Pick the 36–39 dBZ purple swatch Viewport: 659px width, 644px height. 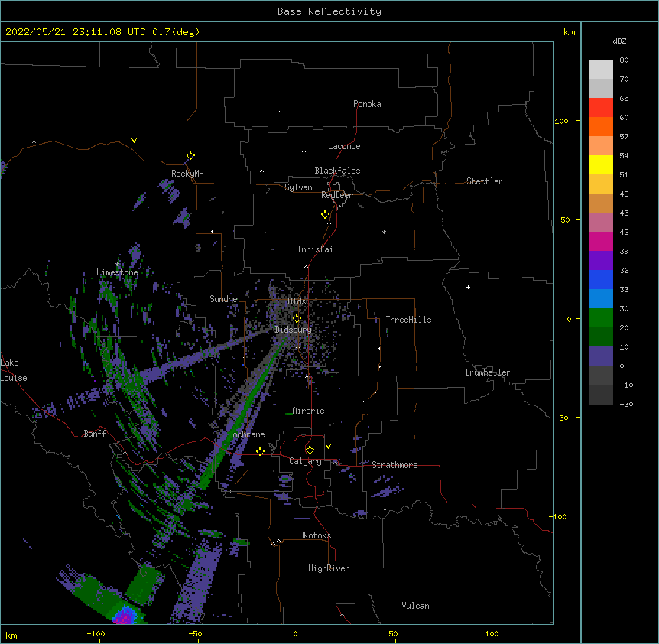coord(601,261)
